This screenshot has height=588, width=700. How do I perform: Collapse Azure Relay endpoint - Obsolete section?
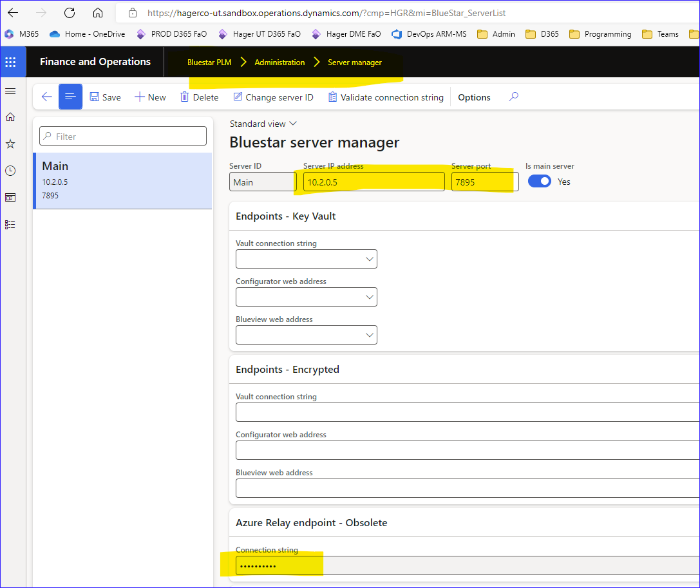pos(311,523)
